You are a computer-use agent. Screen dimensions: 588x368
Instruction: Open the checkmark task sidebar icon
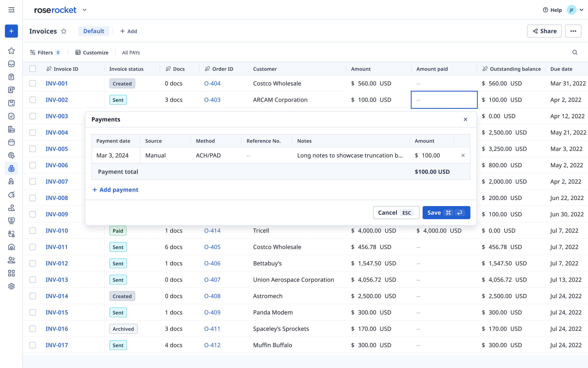pos(11,116)
